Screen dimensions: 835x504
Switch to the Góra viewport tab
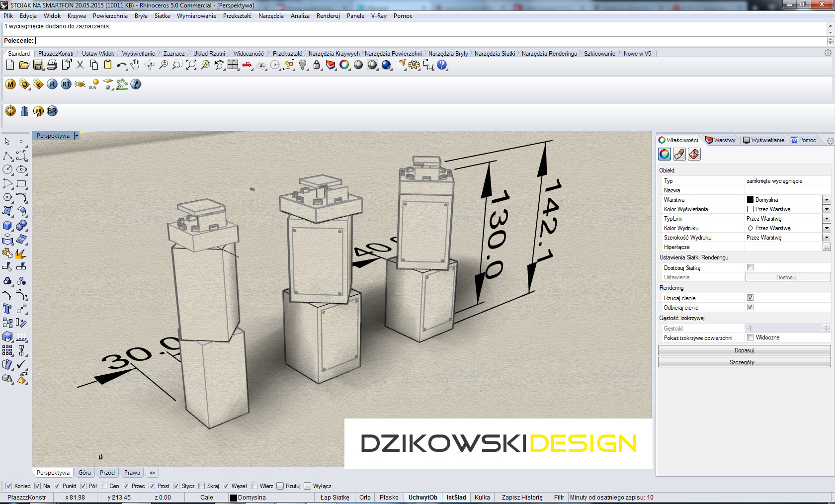tap(84, 473)
